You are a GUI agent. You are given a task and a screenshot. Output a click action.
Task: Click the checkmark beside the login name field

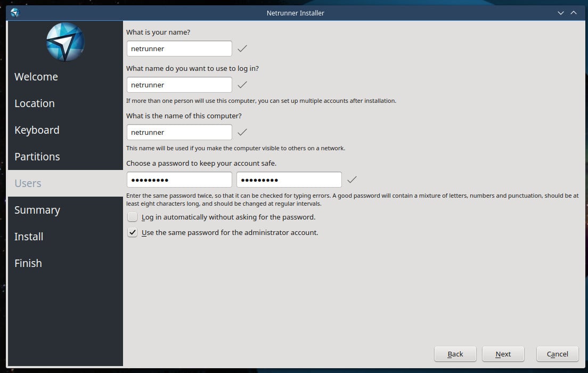[242, 85]
